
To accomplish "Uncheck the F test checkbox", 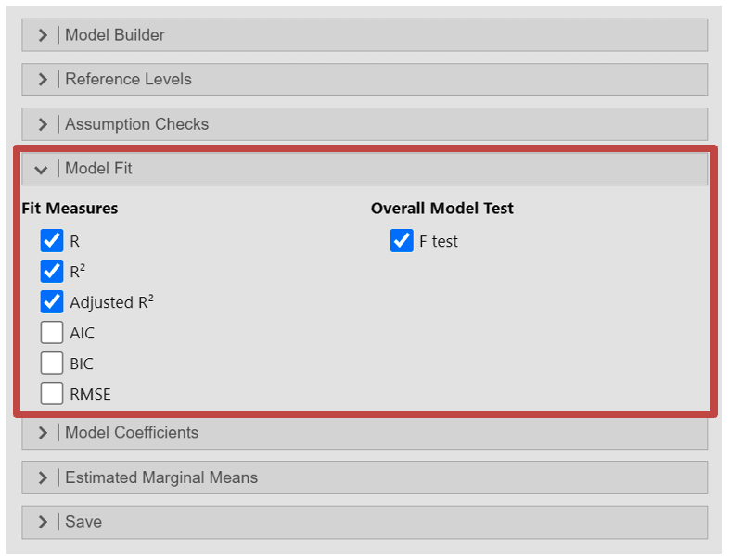I will 402,242.
